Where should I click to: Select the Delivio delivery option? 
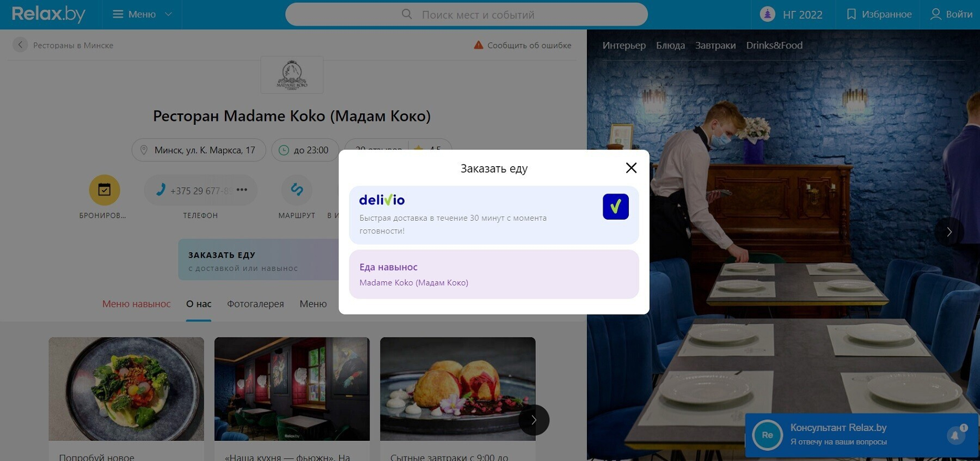point(493,215)
